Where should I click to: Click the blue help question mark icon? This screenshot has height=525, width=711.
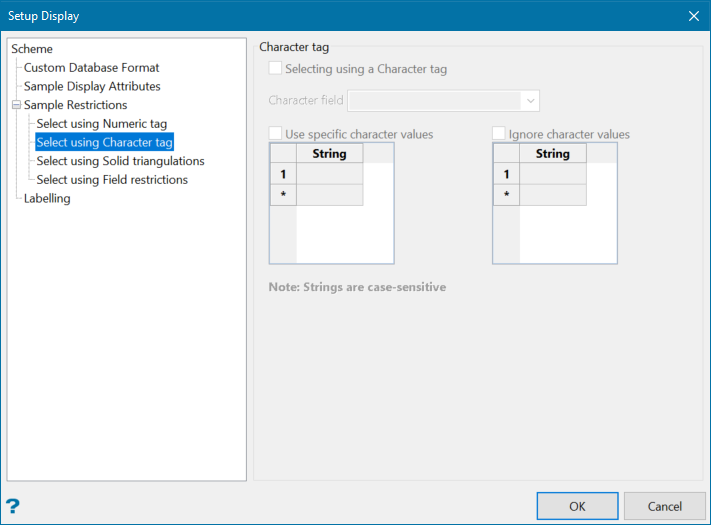[x=13, y=506]
